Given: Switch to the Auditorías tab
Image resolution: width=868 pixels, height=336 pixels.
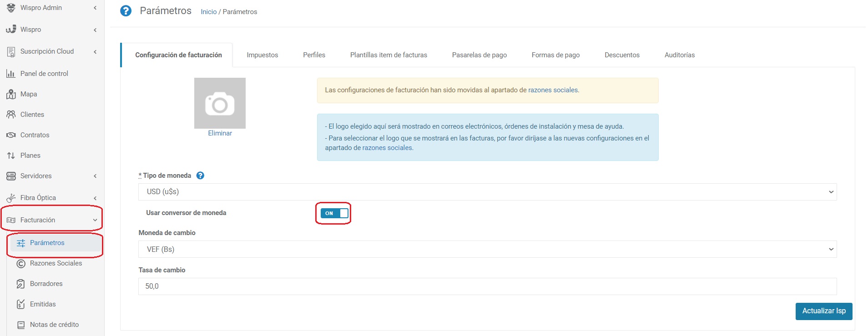Looking at the screenshot, I should 680,55.
